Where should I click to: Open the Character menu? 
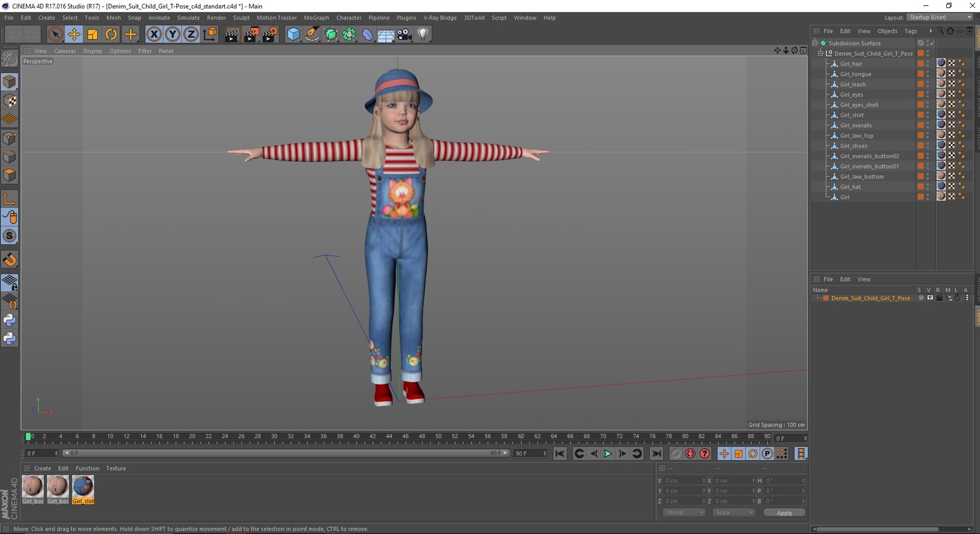tap(349, 17)
